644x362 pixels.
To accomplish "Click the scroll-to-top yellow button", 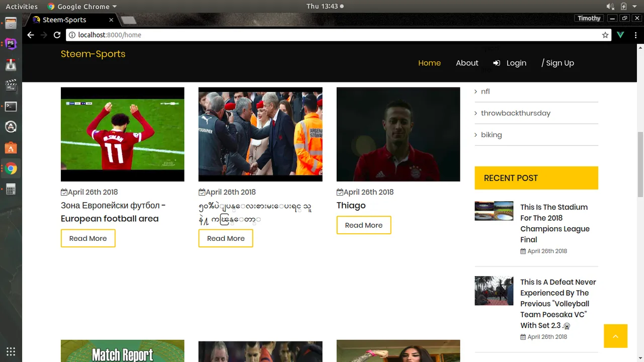I will [616, 336].
